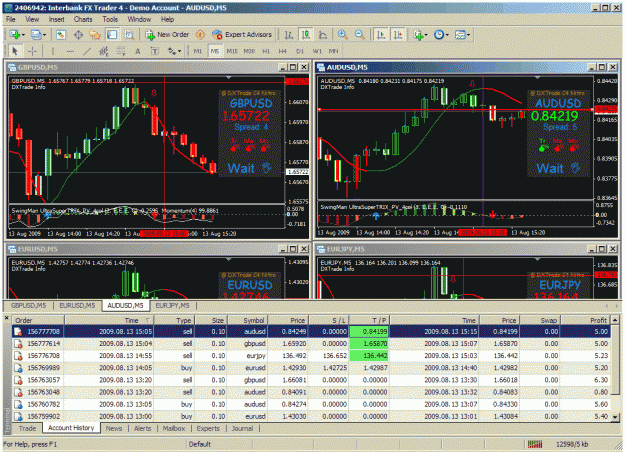Select the Text Label tool
This screenshot has height=452, width=625.
[155, 51]
